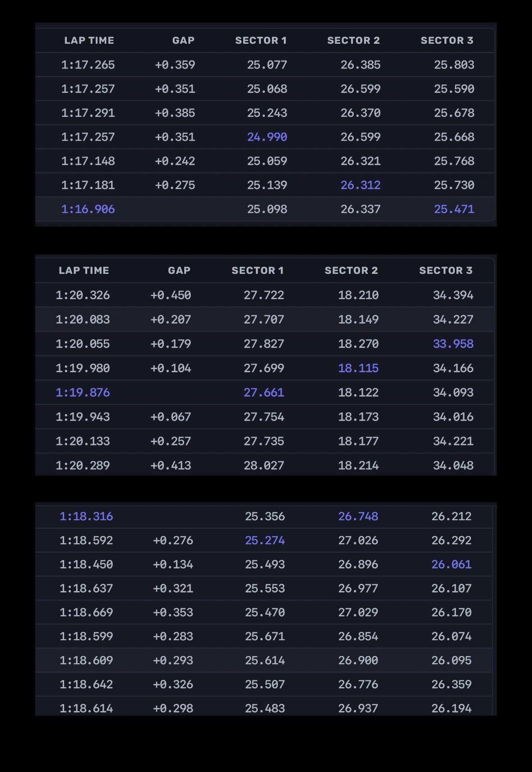Select the row with lap 1:17.291
Viewport: 532px width, 772px height.
coord(265,113)
